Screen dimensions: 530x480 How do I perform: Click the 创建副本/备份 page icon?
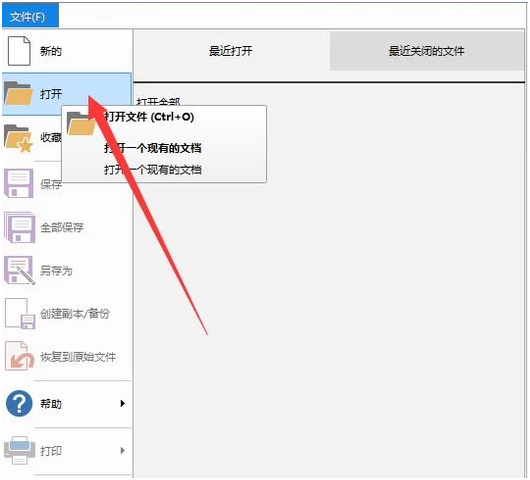[20, 313]
